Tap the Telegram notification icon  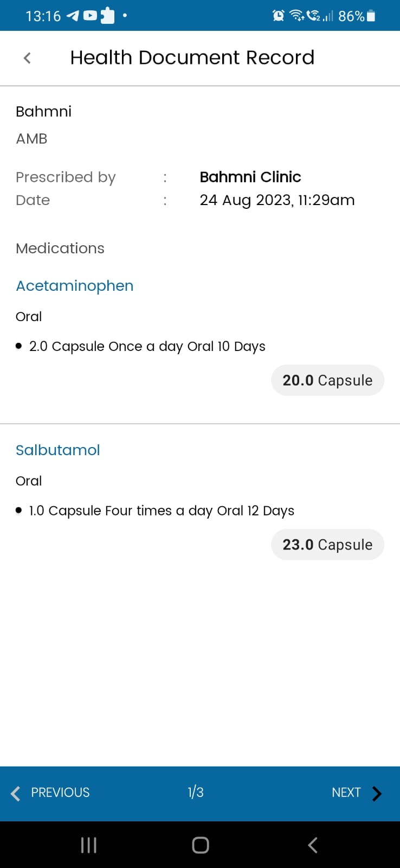[73, 16]
